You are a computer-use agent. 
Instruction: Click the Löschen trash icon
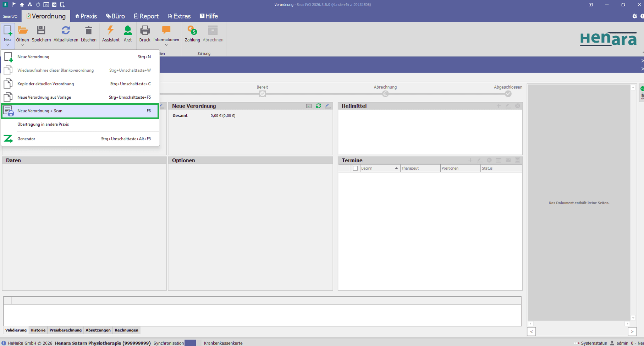[88, 31]
